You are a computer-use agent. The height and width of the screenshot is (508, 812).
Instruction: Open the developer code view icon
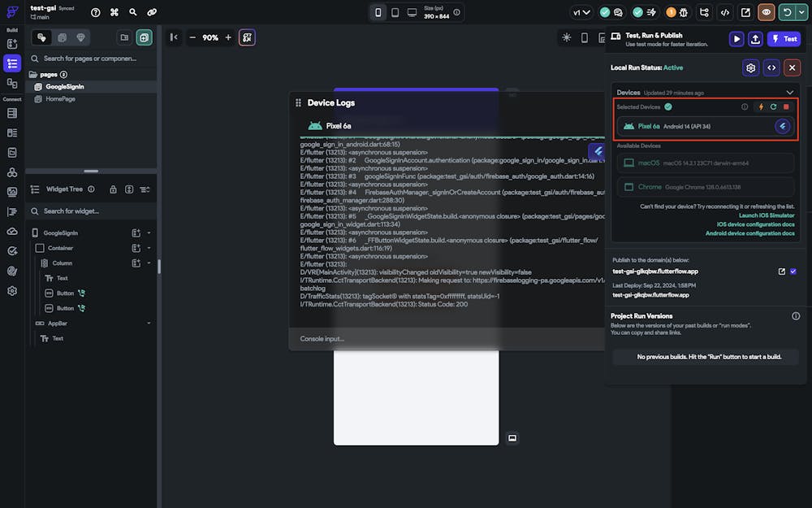pyautogui.click(x=724, y=12)
